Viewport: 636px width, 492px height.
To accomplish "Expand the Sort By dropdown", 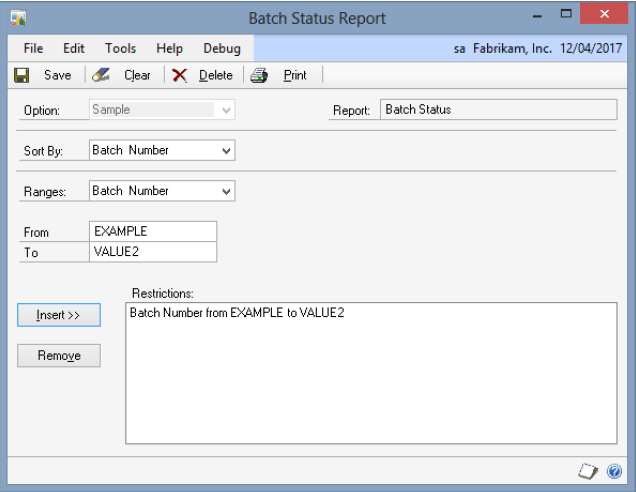I will click(x=226, y=151).
